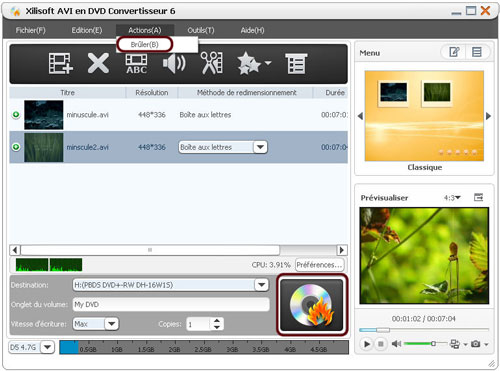Decrease the Copies count
The image size is (500, 371).
217,327
